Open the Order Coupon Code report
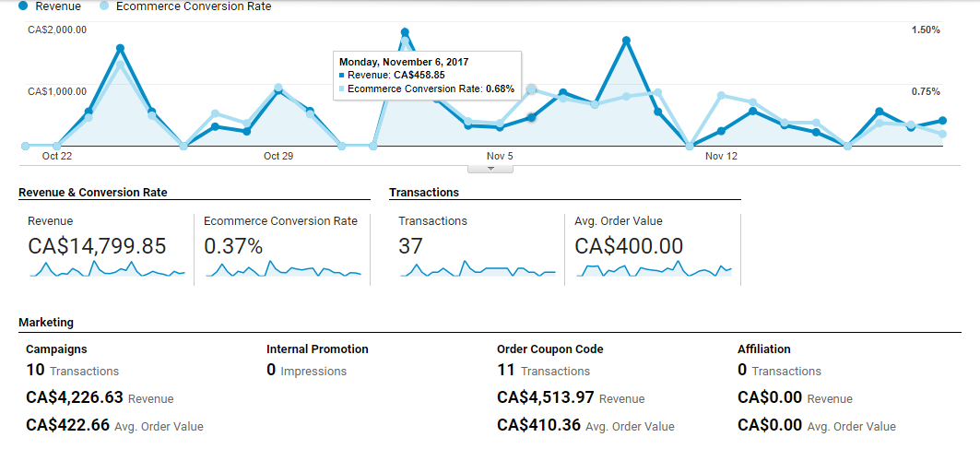This screenshot has height=461, width=980. coord(549,349)
